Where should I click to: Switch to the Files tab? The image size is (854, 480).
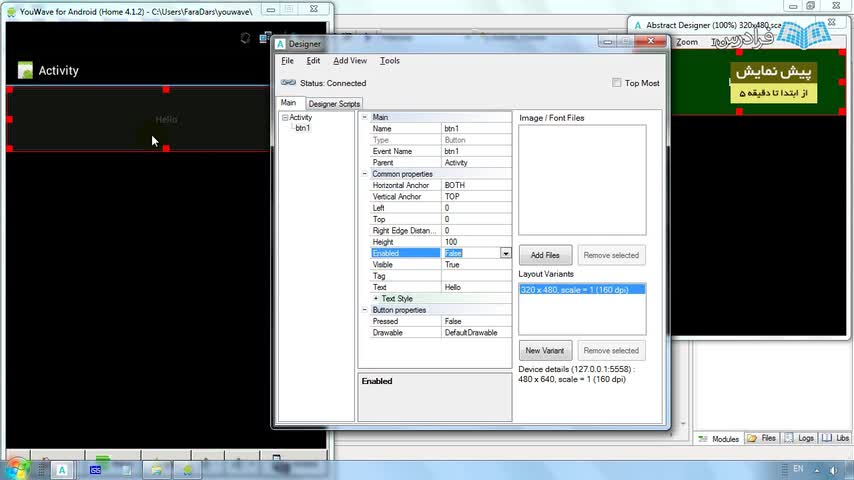pyautogui.click(x=762, y=438)
